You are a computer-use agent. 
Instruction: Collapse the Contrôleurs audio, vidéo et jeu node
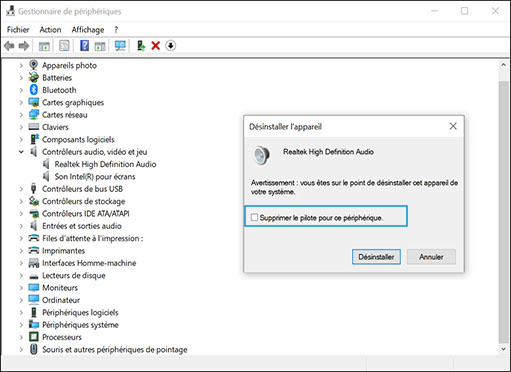[21, 152]
